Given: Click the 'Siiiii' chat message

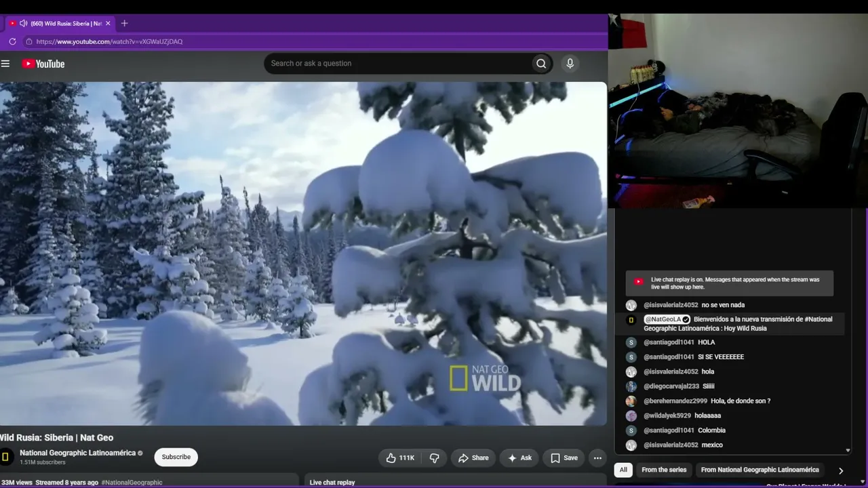Looking at the screenshot, I should pos(709,386).
